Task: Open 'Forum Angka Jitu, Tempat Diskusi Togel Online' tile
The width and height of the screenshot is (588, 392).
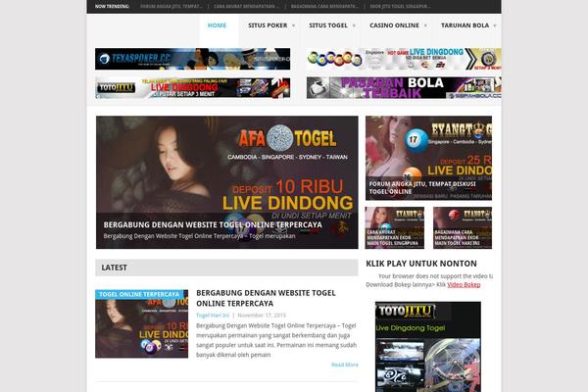Action: click(x=428, y=158)
